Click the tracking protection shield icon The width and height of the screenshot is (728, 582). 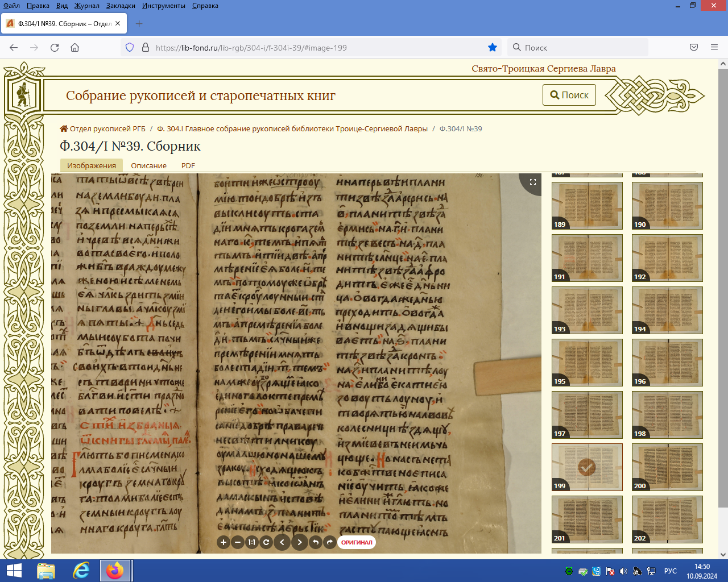130,48
